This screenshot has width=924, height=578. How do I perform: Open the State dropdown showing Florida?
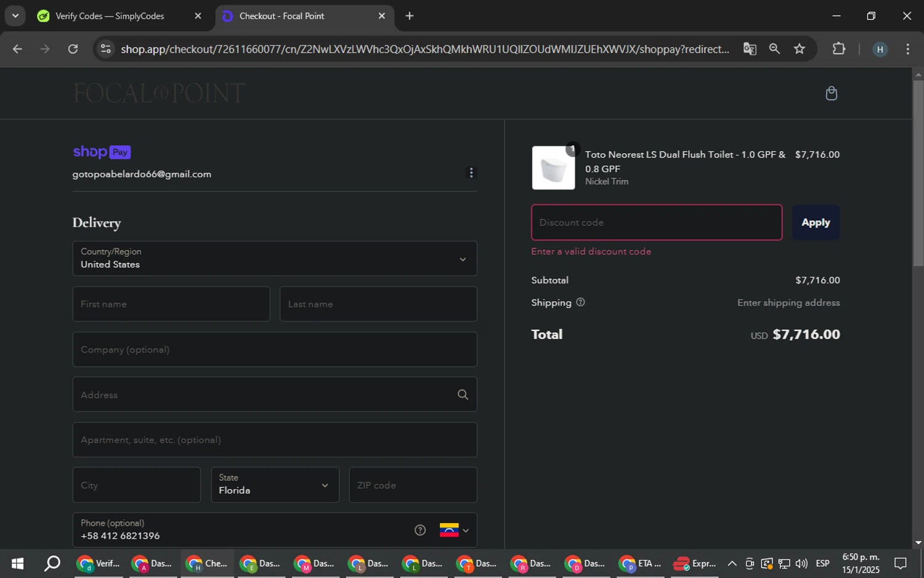275,484
